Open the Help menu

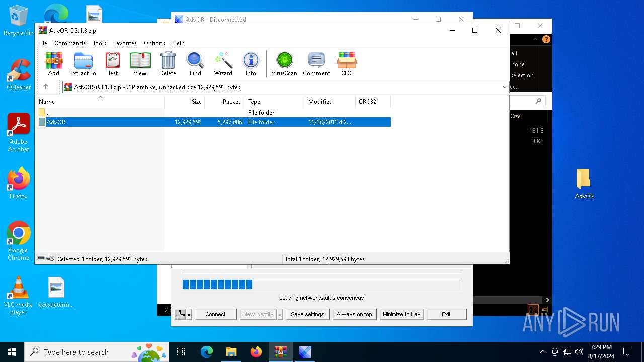[178, 43]
